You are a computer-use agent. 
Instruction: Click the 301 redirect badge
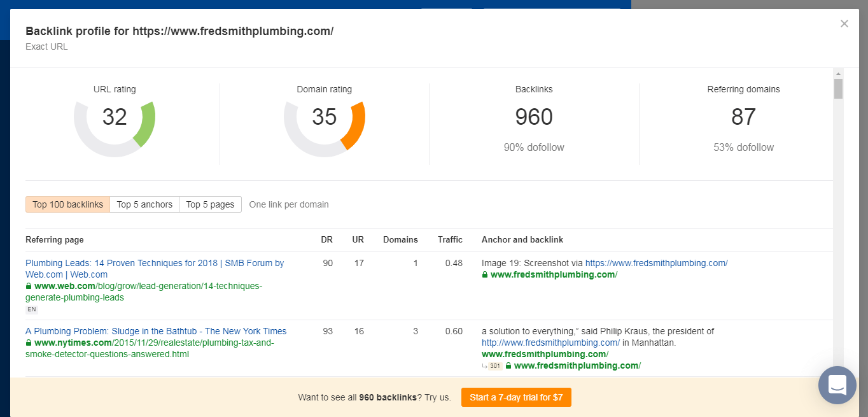495,366
